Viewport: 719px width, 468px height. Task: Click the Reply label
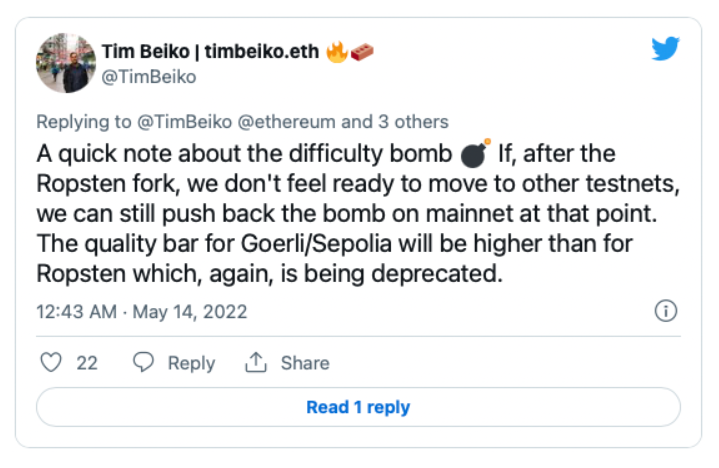coord(191,363)
